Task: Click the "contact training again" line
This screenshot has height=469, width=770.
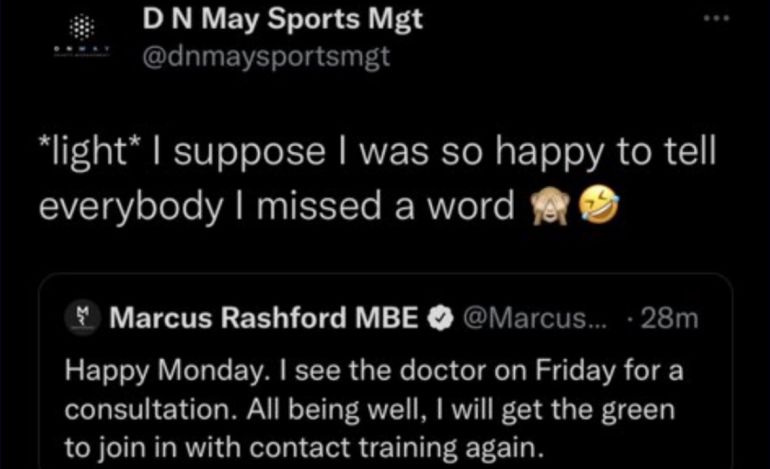Action: pos(397,448)
